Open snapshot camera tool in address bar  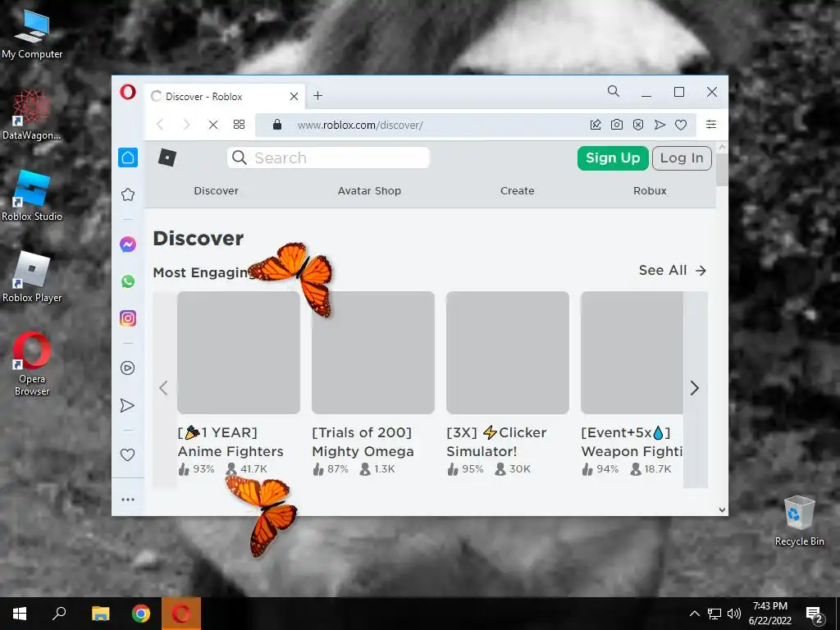pos(617,125)
